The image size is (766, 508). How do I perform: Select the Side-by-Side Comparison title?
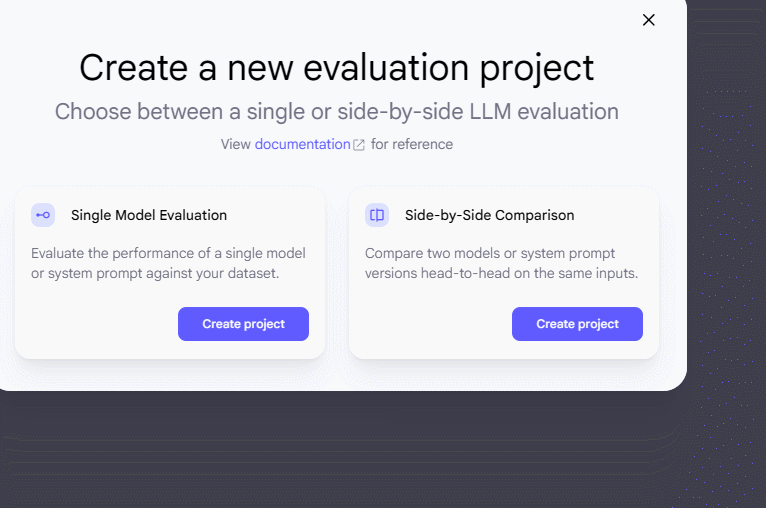[x=489, y=215]
